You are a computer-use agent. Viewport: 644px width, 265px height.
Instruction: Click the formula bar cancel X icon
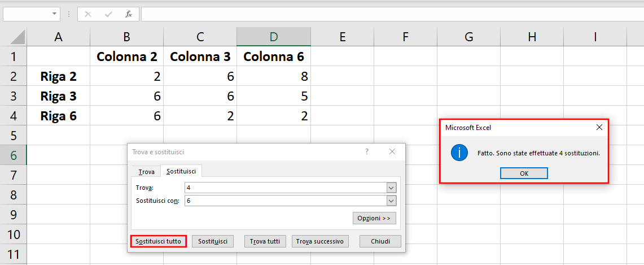[87, 14]
